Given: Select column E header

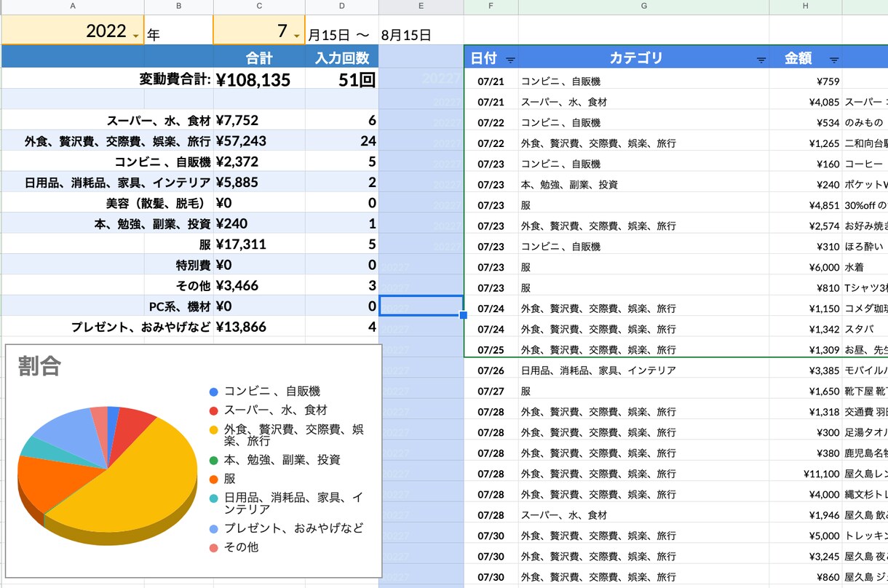Looking at the screenshot, I should click(421, 7).
